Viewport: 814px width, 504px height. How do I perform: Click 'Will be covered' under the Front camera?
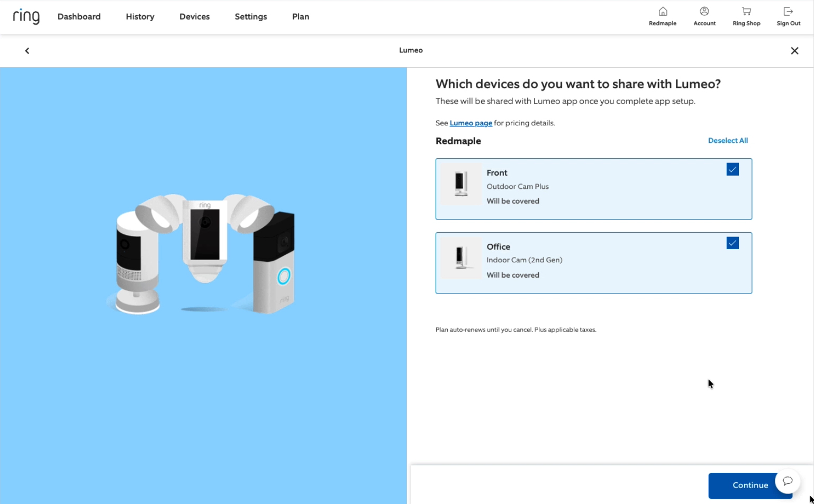pyautogui.click(x=513, y=201)
